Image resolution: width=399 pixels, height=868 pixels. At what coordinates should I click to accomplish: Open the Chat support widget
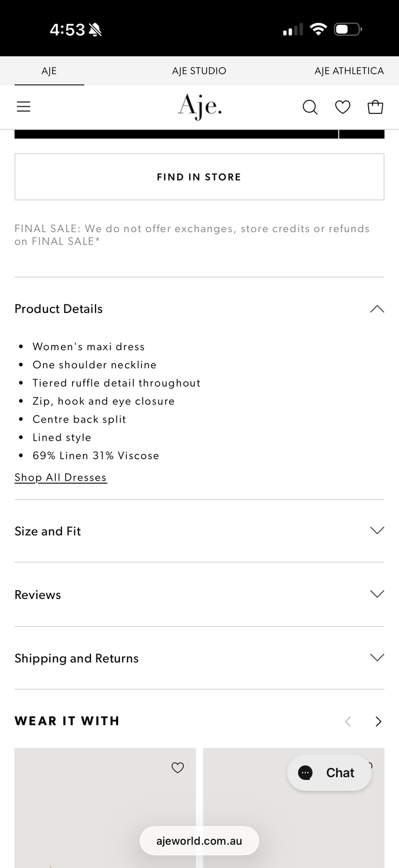click(x=329, y=773)
